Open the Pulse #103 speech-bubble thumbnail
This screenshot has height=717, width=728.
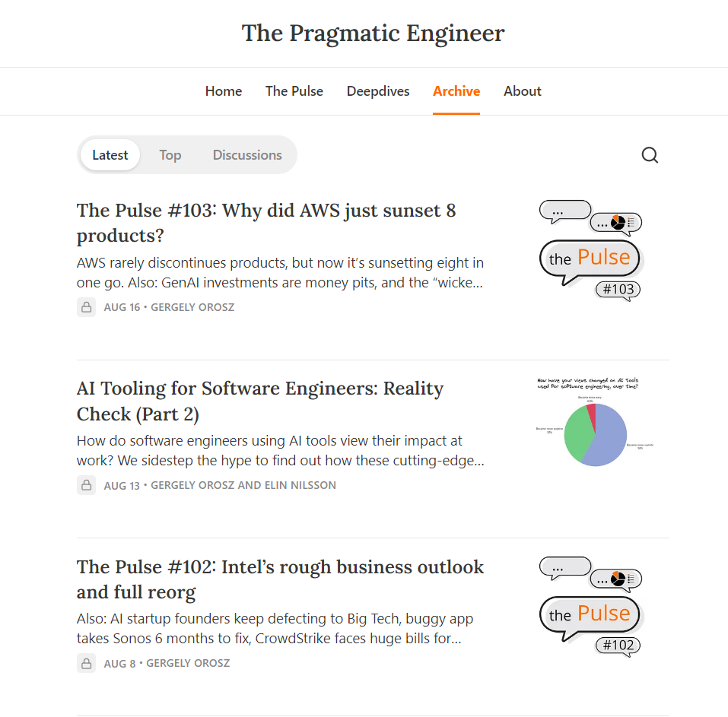pyautogui.click(x=591, y=249)
